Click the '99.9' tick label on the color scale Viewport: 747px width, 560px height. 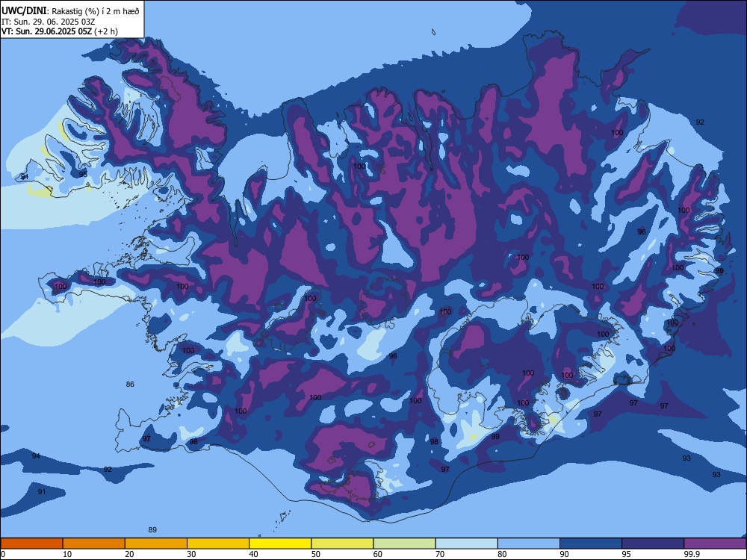(692, 554)
